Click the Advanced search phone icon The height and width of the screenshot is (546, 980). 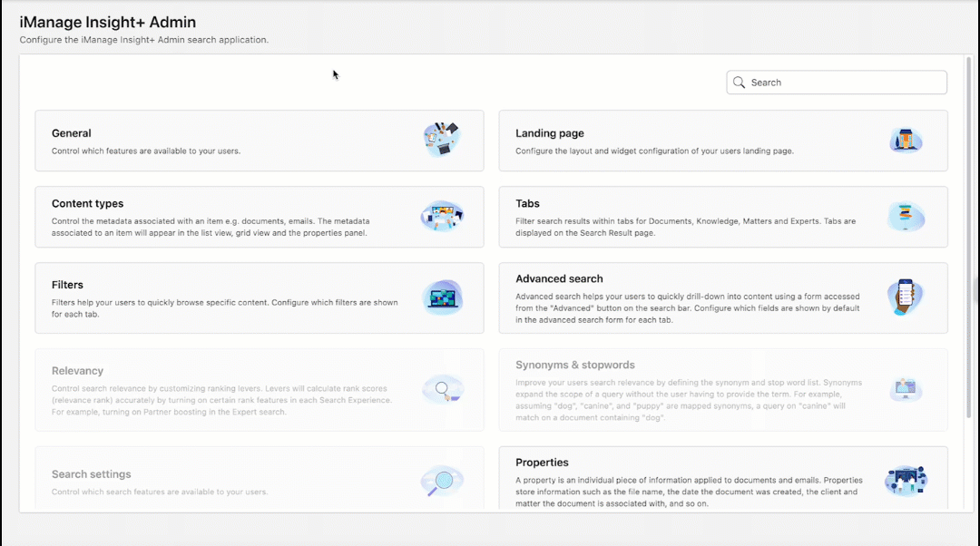click(905, 297)
